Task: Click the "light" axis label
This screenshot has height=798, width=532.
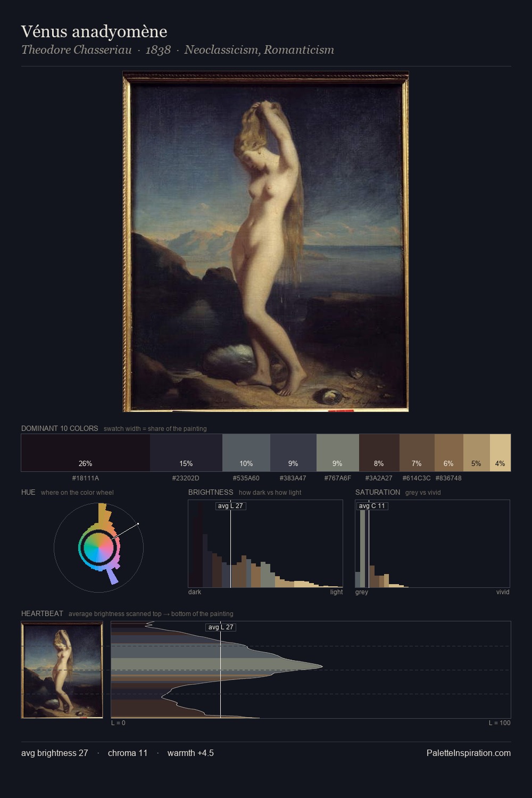Action: point(336,592)
